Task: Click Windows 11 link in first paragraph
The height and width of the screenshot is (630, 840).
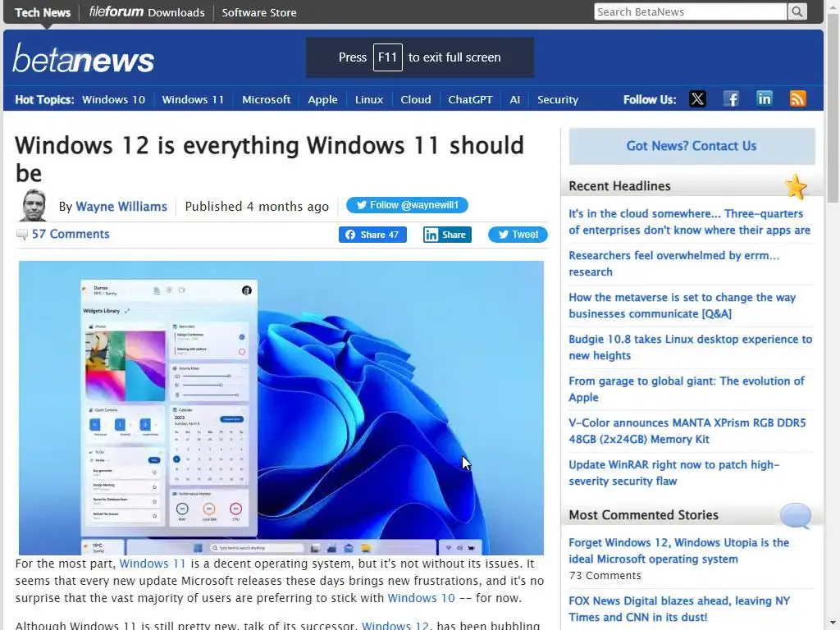Action: tap(152, 564)
